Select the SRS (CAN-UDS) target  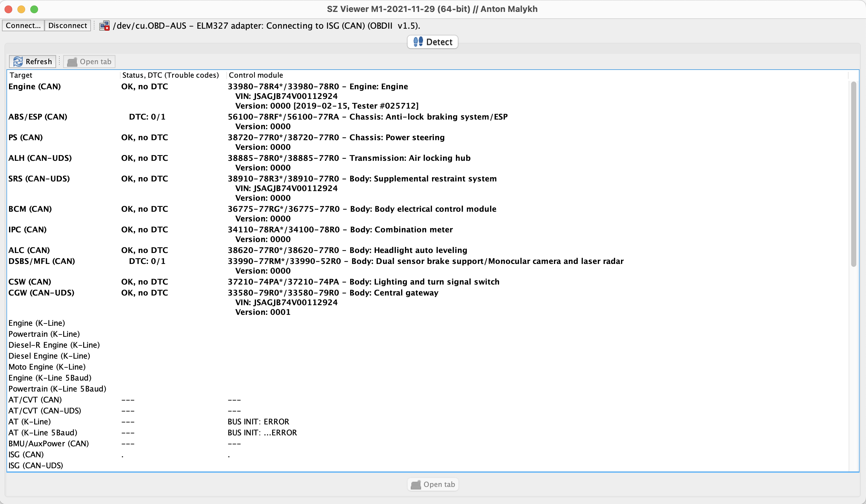coord(39,179)
